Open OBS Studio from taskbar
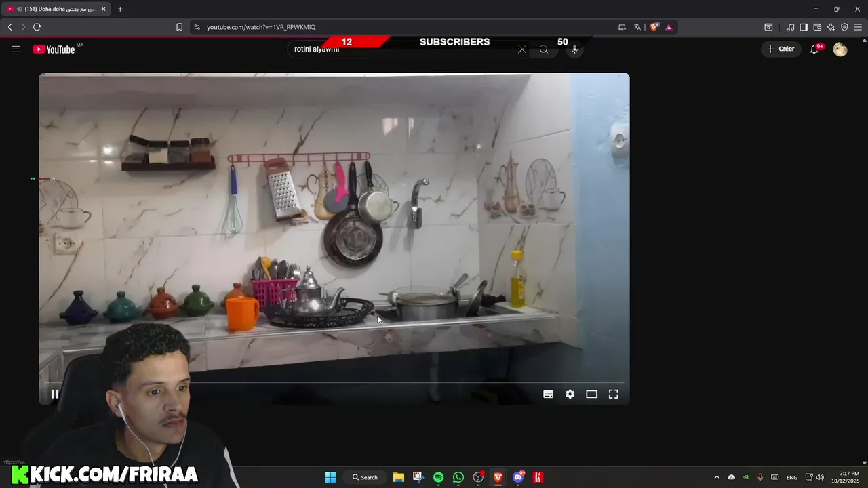 coord(479,477)
